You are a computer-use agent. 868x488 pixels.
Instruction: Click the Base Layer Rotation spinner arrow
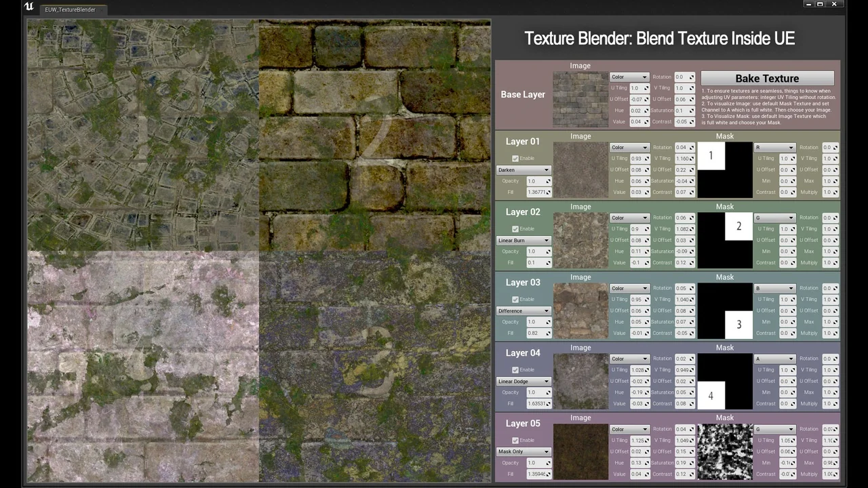[692, 77]
